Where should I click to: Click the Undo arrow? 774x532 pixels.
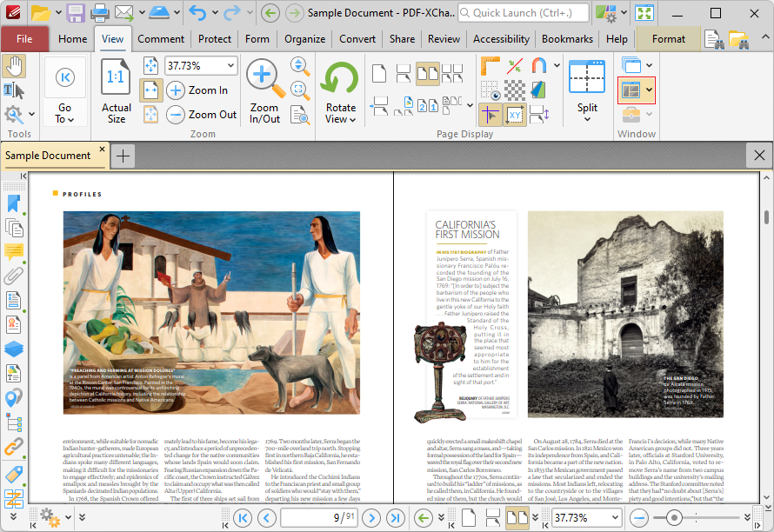pyautogui.click(x=197, y=13)
